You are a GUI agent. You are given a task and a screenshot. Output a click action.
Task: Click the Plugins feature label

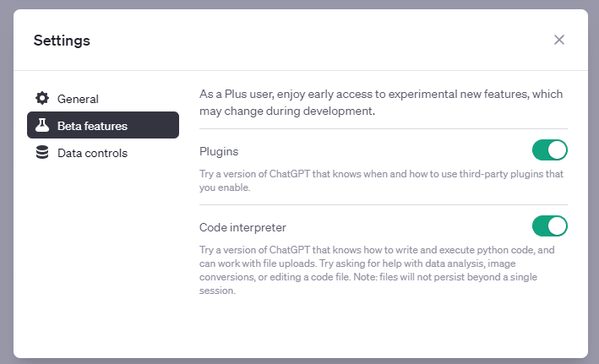tap(219, 152)
